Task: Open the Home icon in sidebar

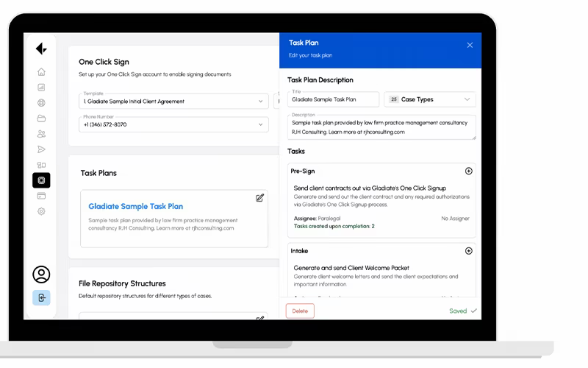Action: click(x=41, y=71)
